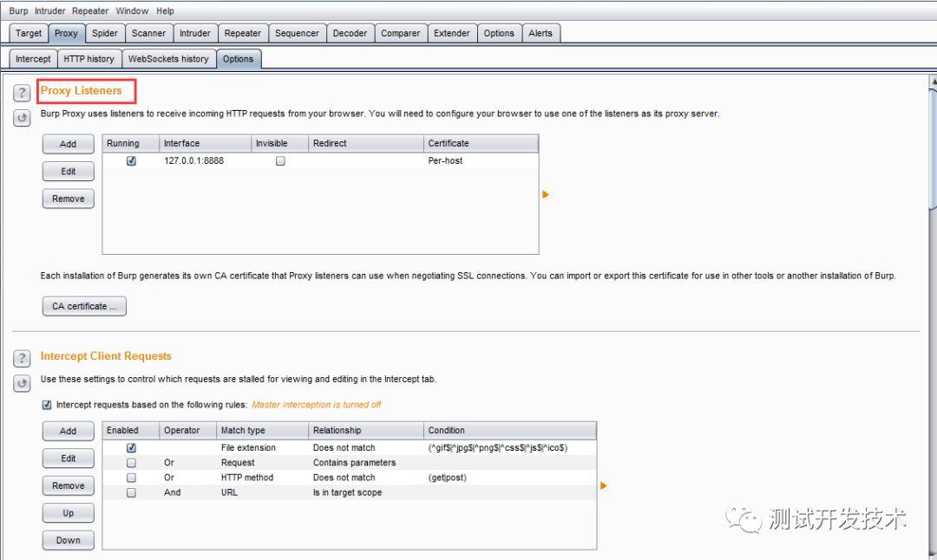Sort listeners by Certificate column header
Image resolution: width=937 pixels, height=560 pixels.
481,143
